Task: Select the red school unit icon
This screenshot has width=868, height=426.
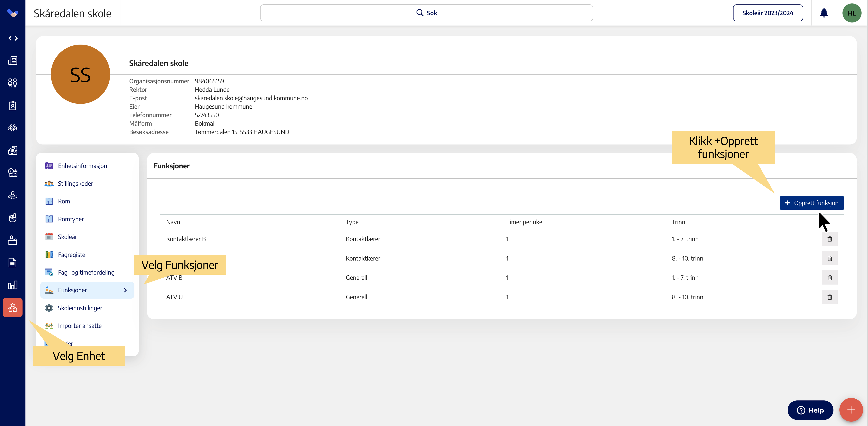Action: coord(13,307)
